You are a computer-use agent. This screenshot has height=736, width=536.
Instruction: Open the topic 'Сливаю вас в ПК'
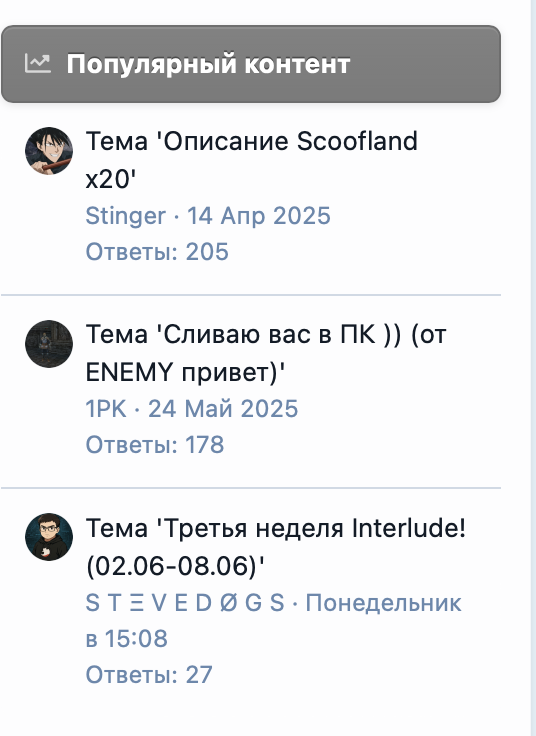click(x=266, y=353)
